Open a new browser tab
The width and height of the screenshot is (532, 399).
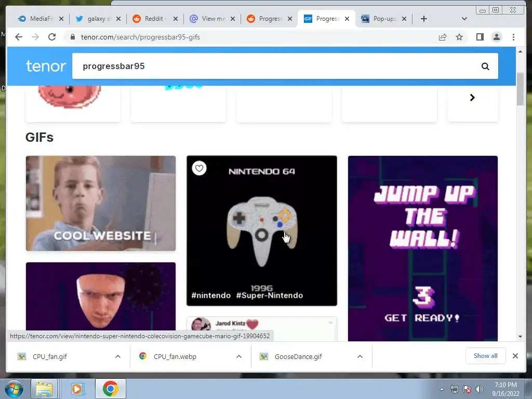click(x=424, y=19)
